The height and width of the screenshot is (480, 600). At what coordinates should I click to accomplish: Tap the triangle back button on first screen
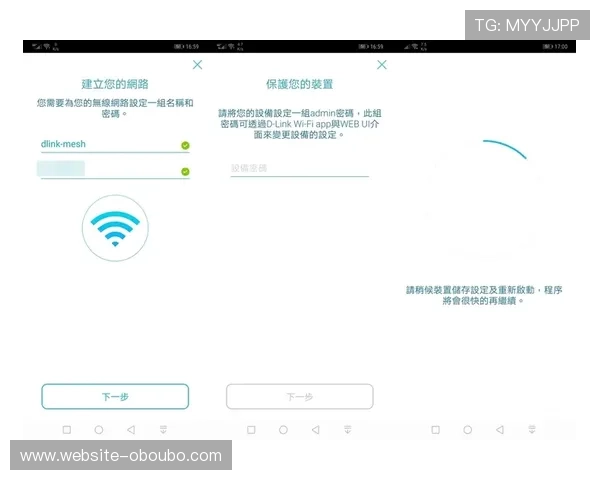pyautogui.click(x=131, y=430)
